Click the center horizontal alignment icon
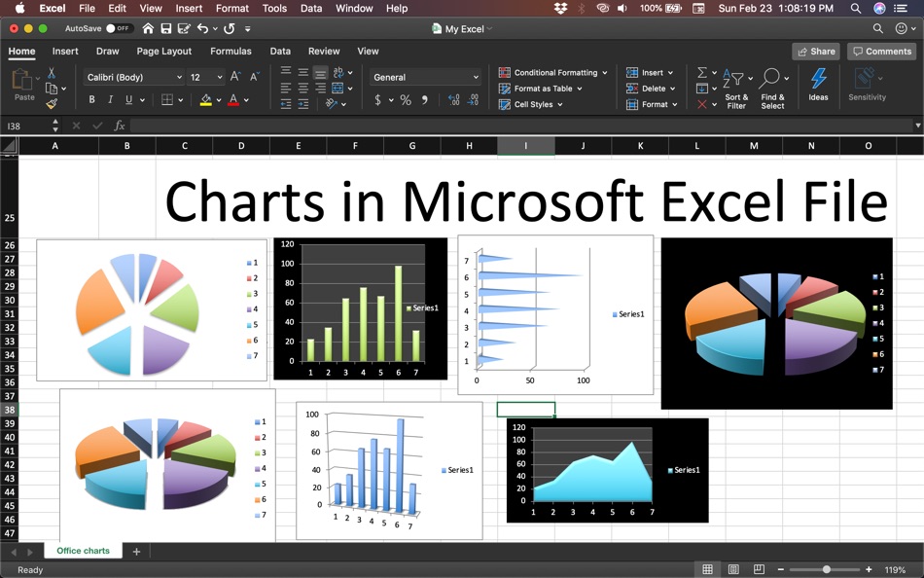Screen dimensions: 924x578 pos(302,88)
